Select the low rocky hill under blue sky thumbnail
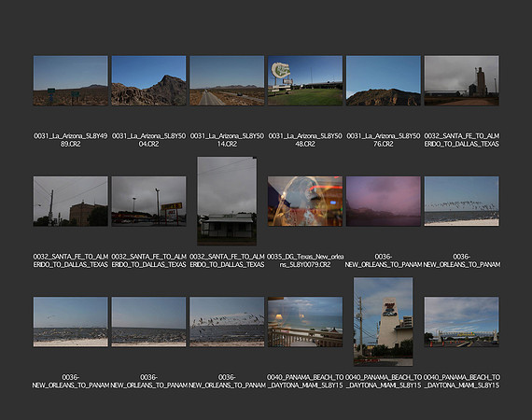Viewport: 532px width, 420px height. tap(384, 81)
